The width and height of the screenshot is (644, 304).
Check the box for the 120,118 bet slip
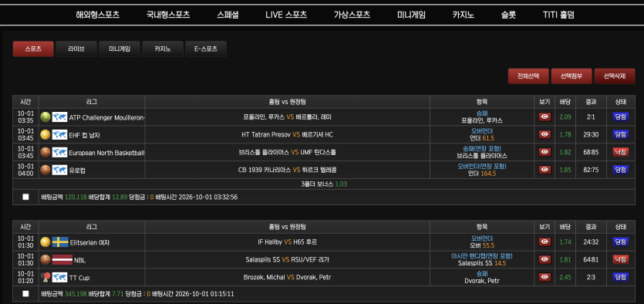26,197
